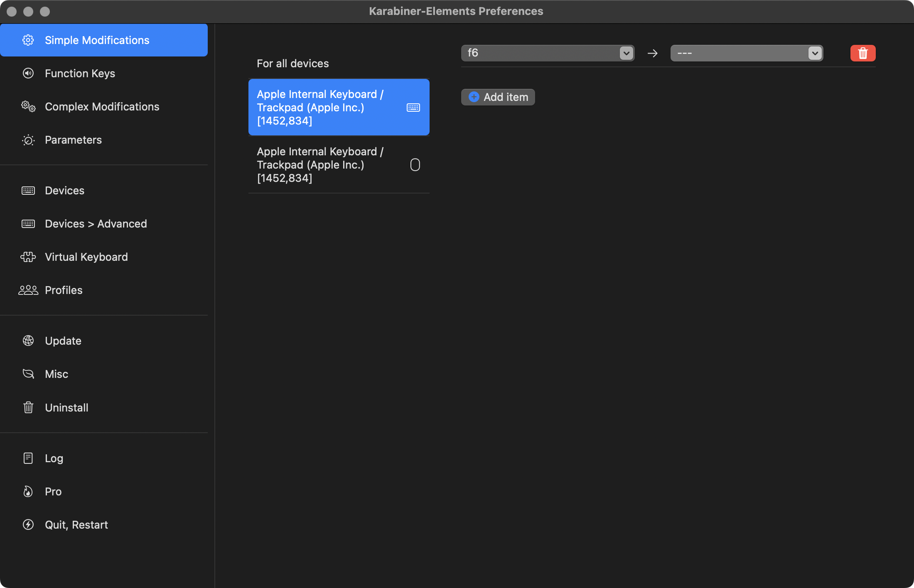Click the Parameters dial icon
The image size is (914, 588).
[x=27, y=140]
